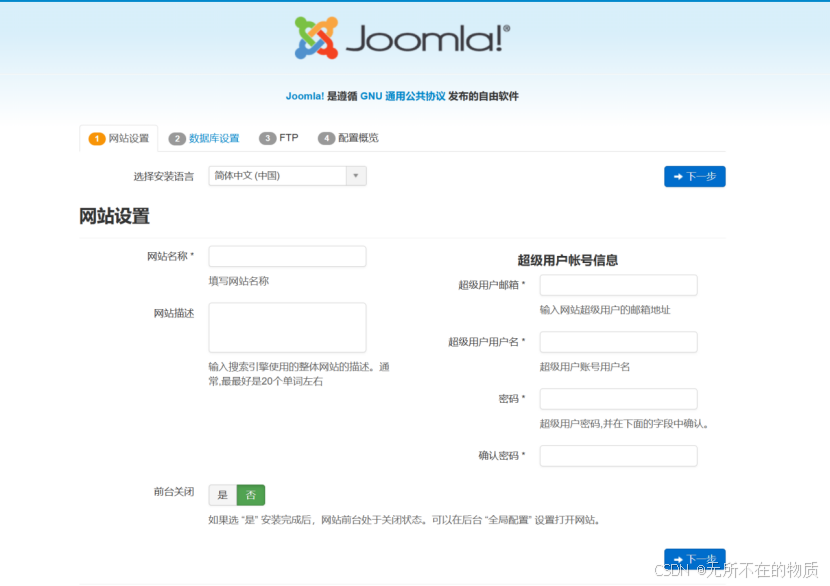This screenshot has height=586, width=830.
Task: Click the language dropdown arrow
Action: (356, 176)
